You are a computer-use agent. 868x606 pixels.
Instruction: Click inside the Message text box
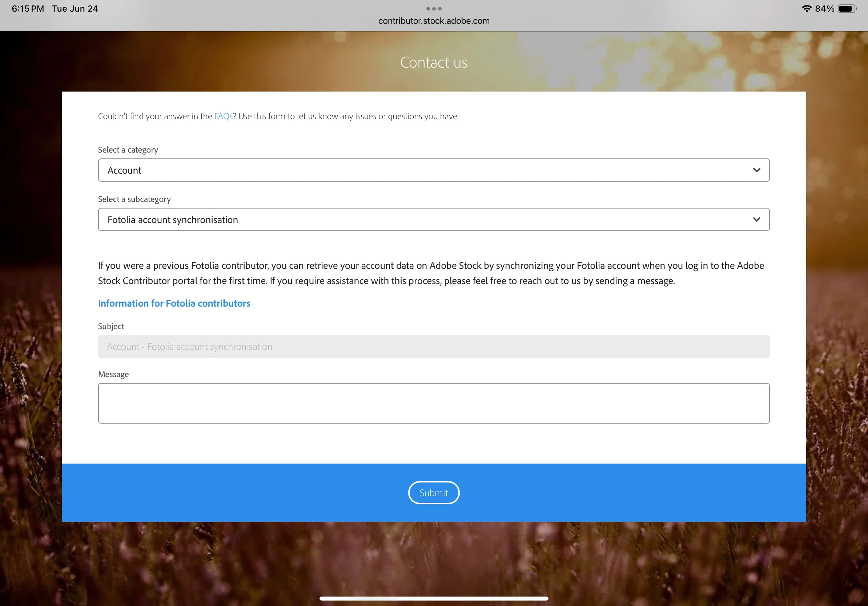(433, 403)
